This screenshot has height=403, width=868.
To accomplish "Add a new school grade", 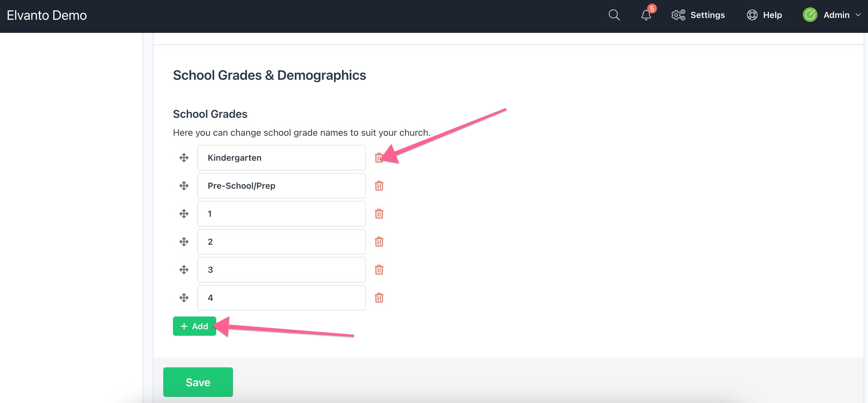I will 194,326.
